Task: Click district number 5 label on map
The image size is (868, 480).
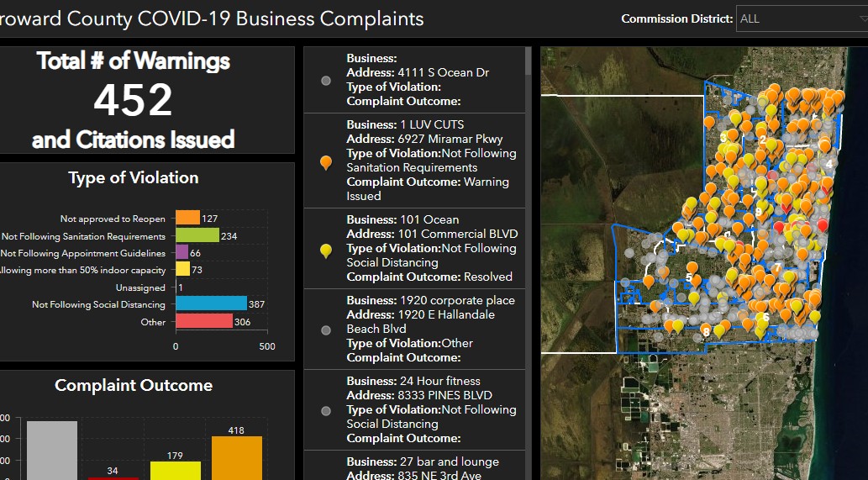Action: pos(689,277)
